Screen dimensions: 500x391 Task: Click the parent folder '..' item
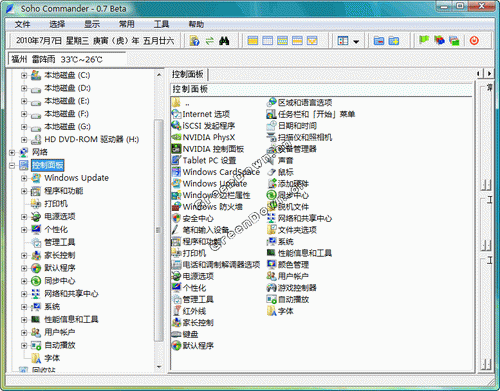182,103
